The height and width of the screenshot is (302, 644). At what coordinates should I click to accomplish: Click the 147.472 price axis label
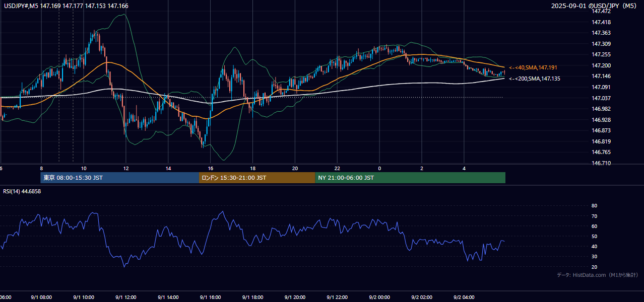[x=601, y=11]
